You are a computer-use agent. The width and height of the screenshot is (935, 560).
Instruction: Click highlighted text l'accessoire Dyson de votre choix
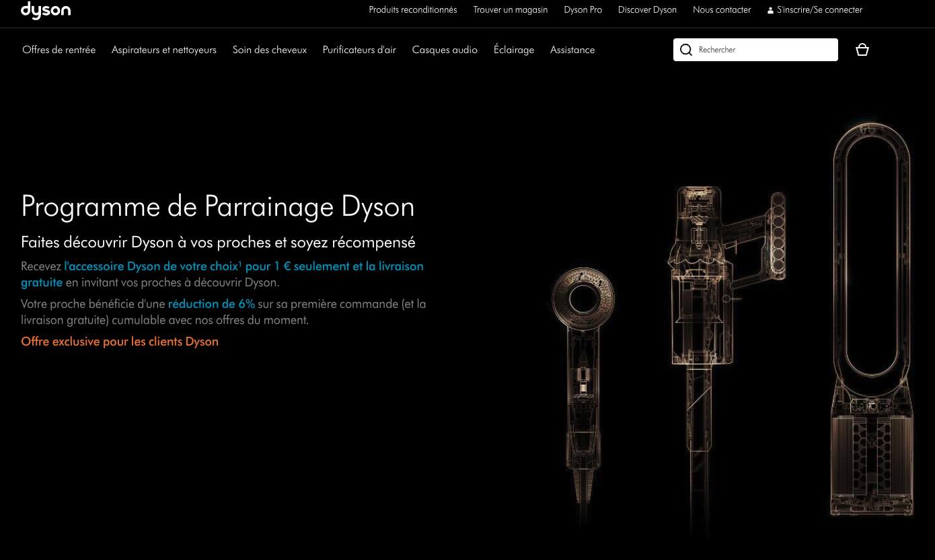[151, 266]
